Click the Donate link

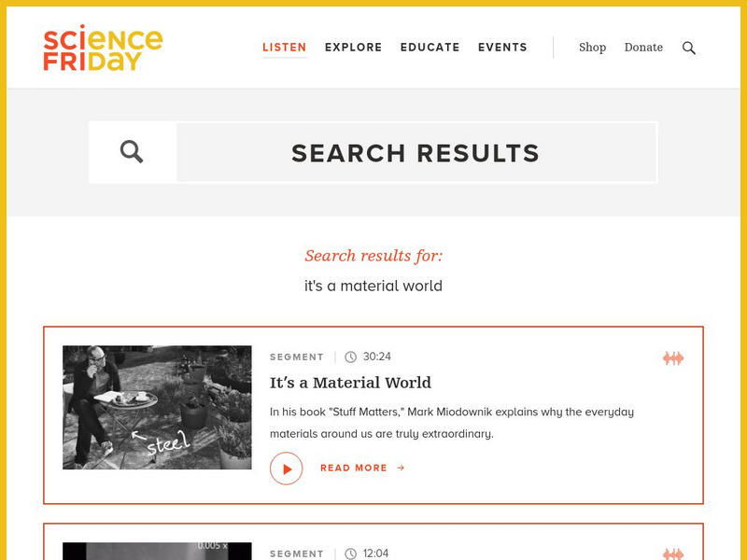(x=643, y=48)
